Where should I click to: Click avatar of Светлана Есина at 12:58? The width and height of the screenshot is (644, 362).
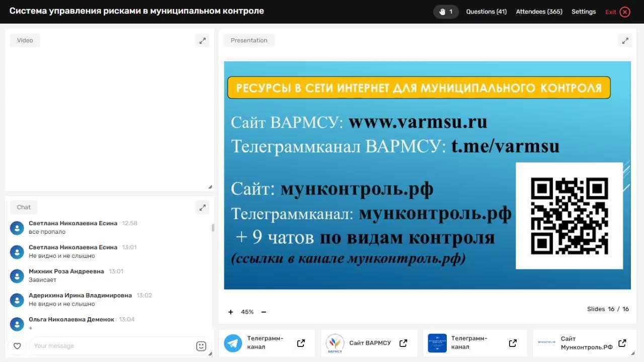point(17,228)
